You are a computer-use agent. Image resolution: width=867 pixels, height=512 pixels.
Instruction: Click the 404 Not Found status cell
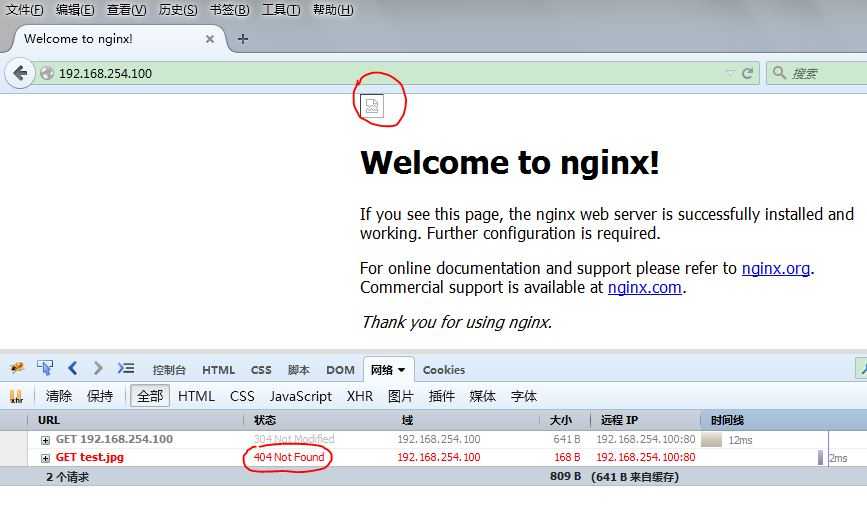(289, 457)
